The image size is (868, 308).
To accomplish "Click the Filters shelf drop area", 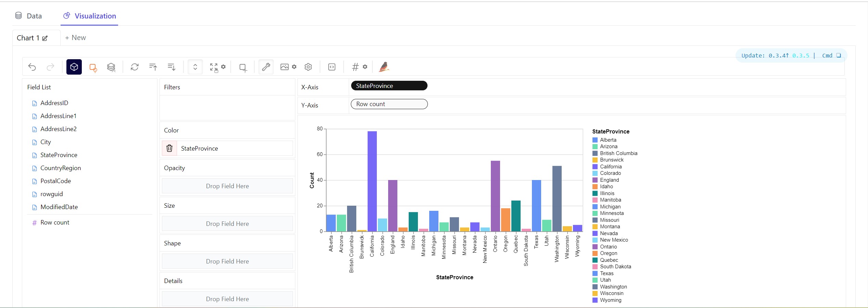I will click(227, 107).
